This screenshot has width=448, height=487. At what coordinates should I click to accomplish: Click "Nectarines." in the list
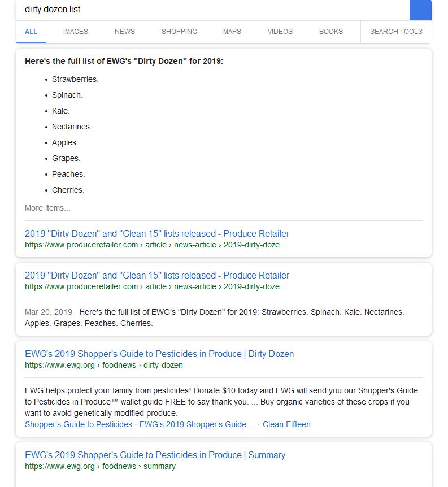(x=72, y=127)
